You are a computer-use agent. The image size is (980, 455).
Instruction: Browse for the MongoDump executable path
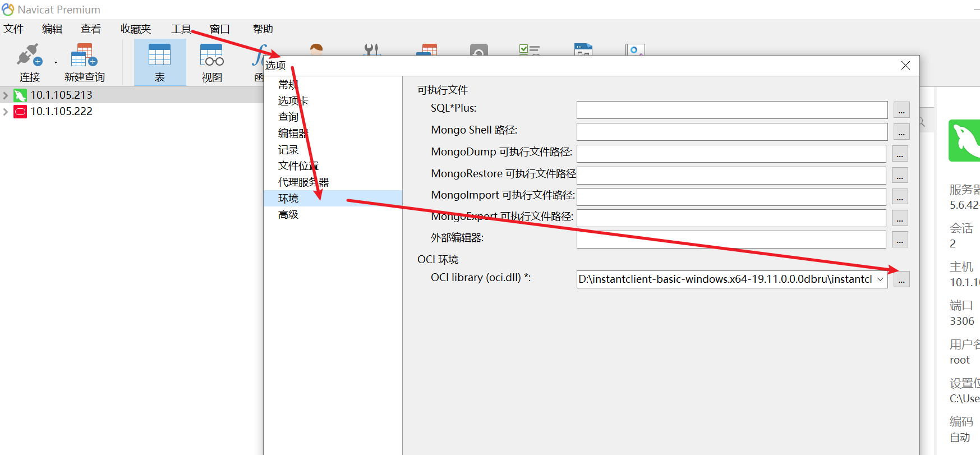pyautogui.click(x=900, y=154)
